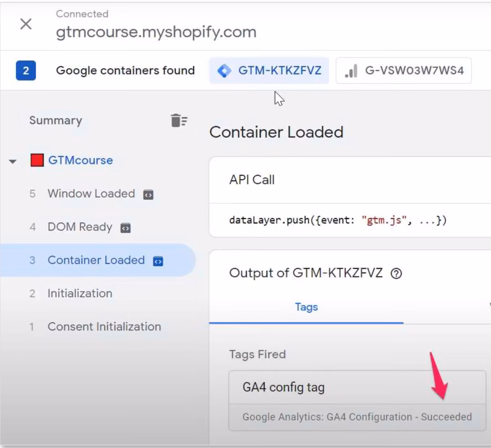Click the Output of GTM-KTKZFVZ heading

[306, 273]
